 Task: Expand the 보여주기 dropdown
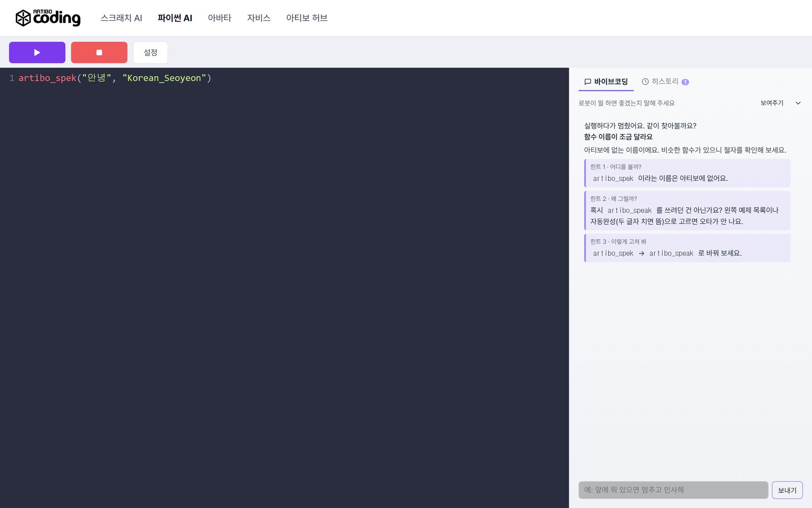point(781,103)
